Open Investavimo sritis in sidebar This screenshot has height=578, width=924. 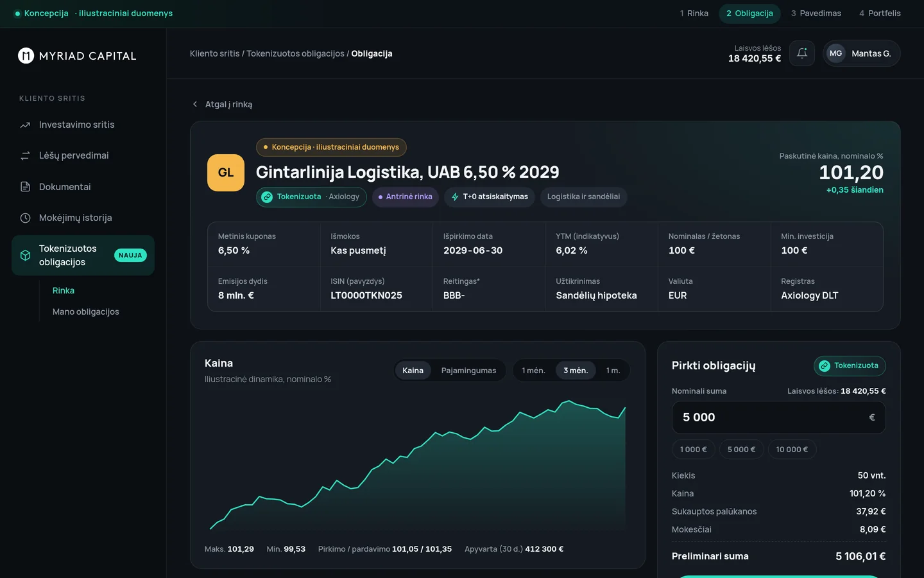tap(83, 125)
